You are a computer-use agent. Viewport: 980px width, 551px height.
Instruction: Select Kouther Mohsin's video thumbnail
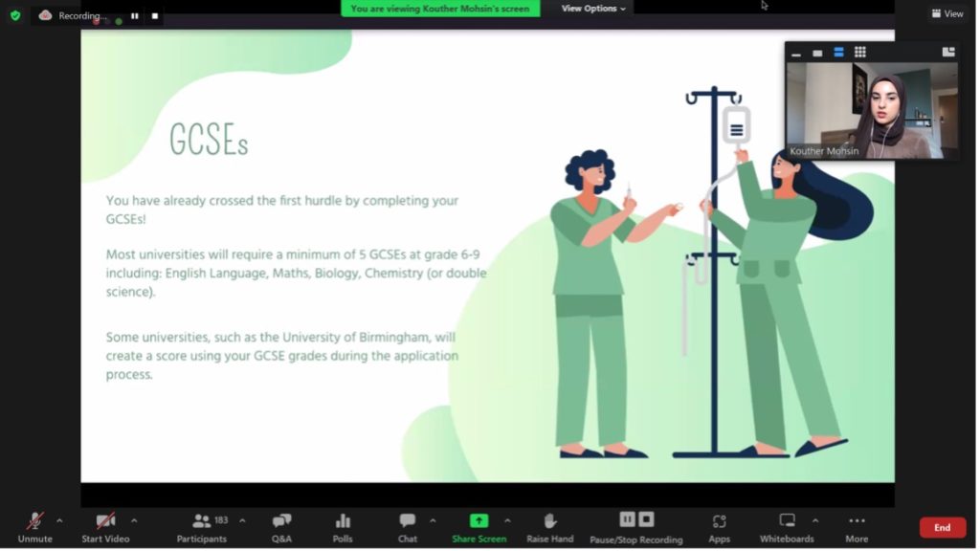871,110
